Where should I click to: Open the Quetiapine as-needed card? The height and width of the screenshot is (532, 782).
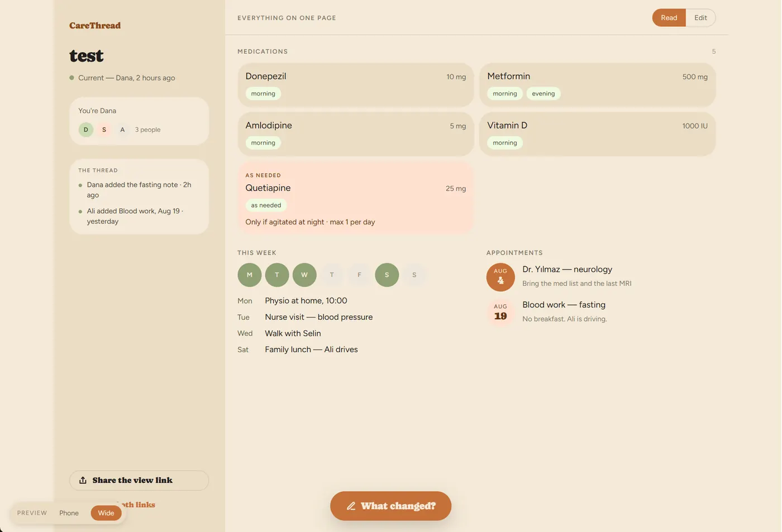[x=356, y=198]
